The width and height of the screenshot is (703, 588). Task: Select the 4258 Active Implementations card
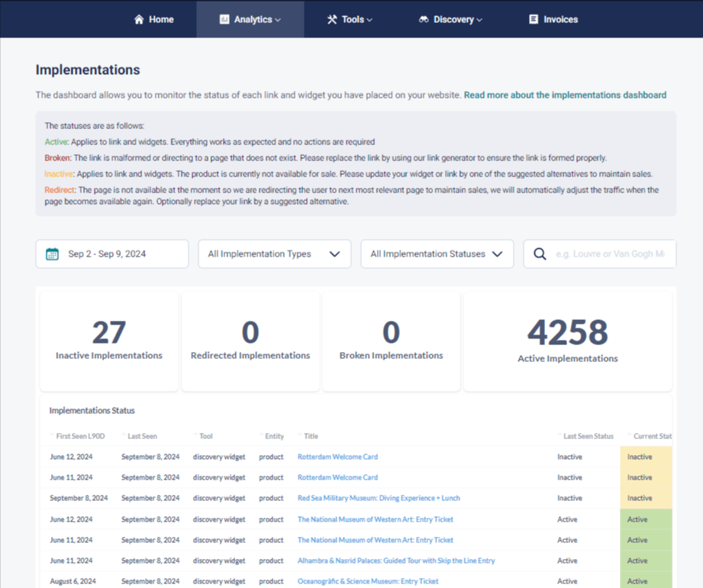[567, 341]
